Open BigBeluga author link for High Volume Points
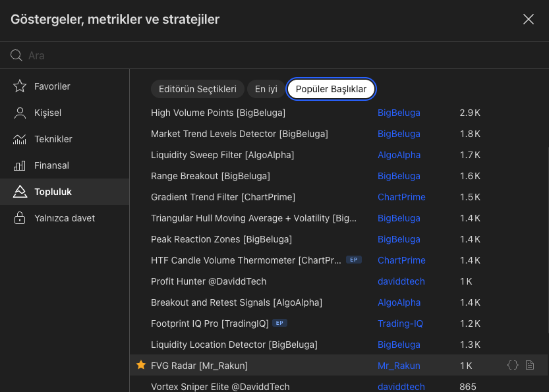Image resolution: width=549 pixels, height=392 pixels. pyautogui.click(x=399, y=113)
